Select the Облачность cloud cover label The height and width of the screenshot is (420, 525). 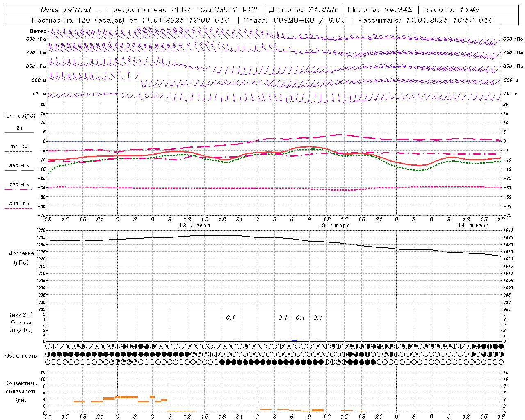pyautogui.click(x=21, y=356)
